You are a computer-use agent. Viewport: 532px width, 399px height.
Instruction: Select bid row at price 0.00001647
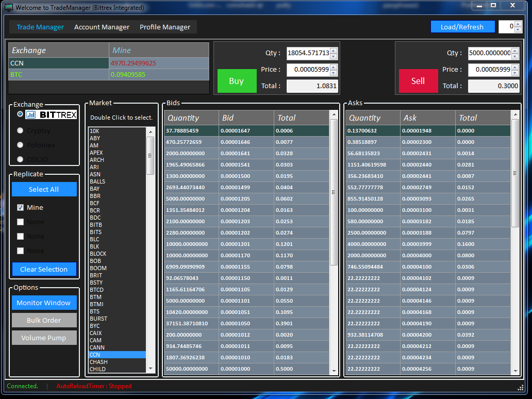coord(246,130)
